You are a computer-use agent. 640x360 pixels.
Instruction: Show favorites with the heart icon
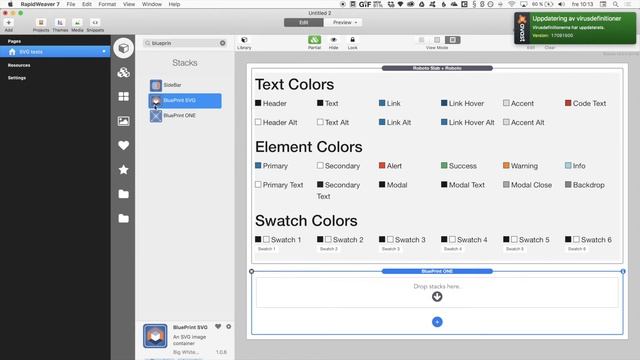[123, 145]
